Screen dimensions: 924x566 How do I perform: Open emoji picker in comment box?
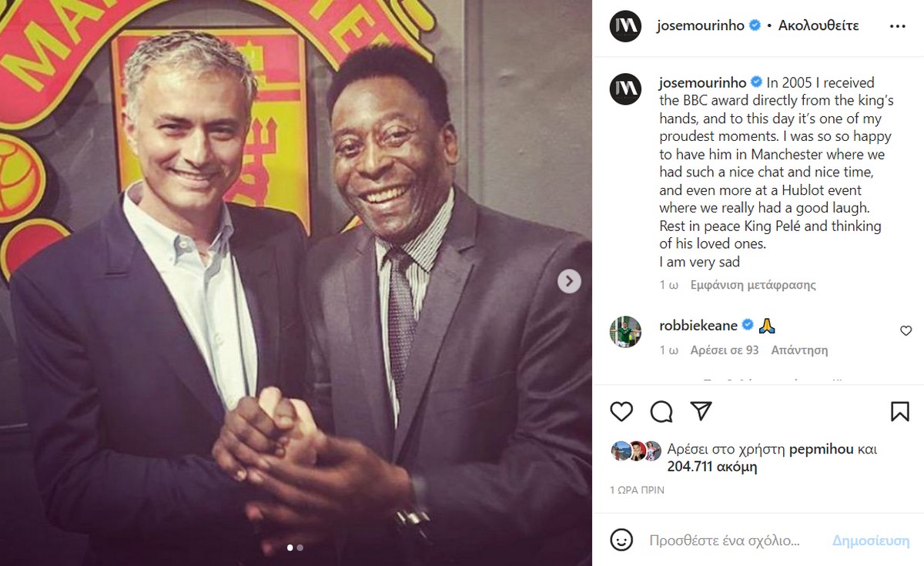click(621, 539)
